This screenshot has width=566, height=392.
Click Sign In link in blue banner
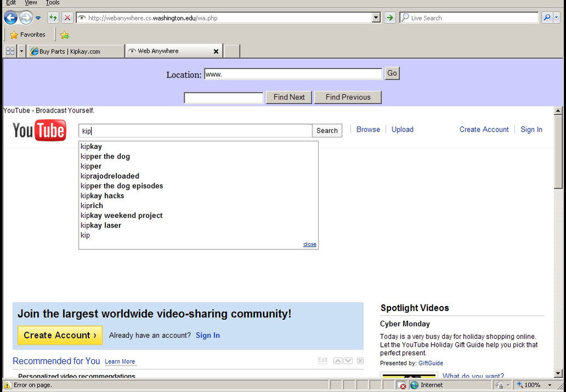[x=208, y=335]
